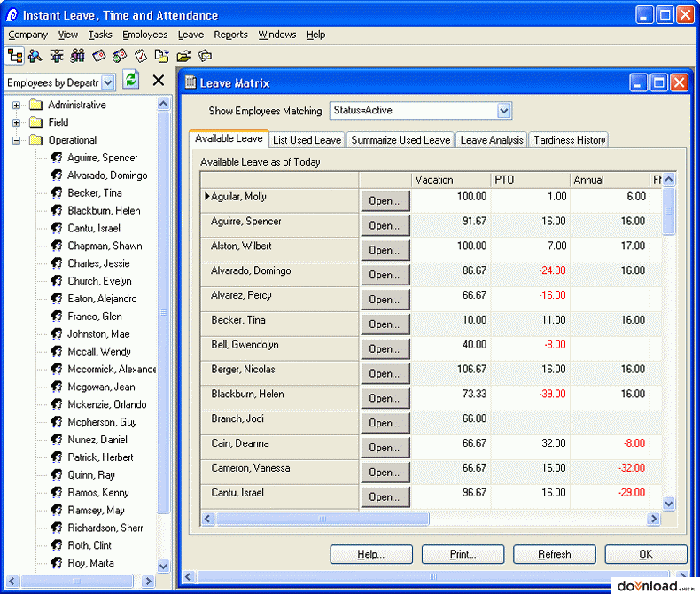Switch to the List Used Leave tab
This screenshot has width=700, height=594.
[x=307, y=140]
